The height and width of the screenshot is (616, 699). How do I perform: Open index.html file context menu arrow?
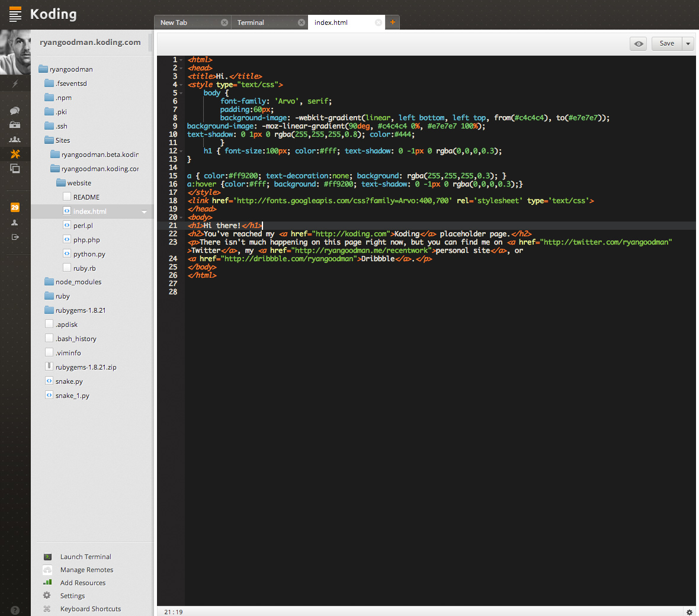(144, 211)
